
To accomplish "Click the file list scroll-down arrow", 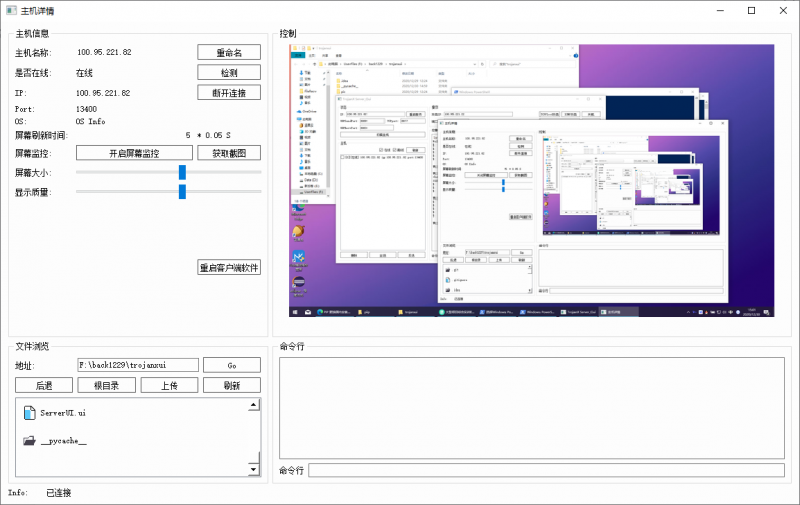I will point(253,469).
